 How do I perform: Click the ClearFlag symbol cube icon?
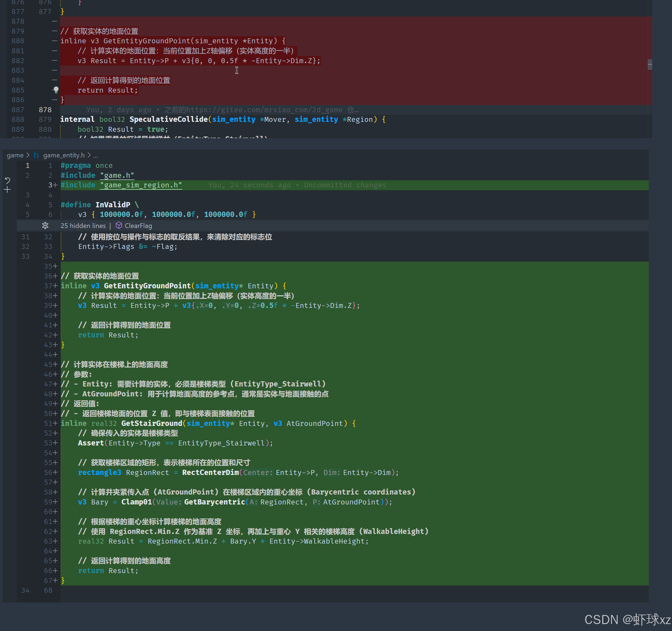click(119, 225)
